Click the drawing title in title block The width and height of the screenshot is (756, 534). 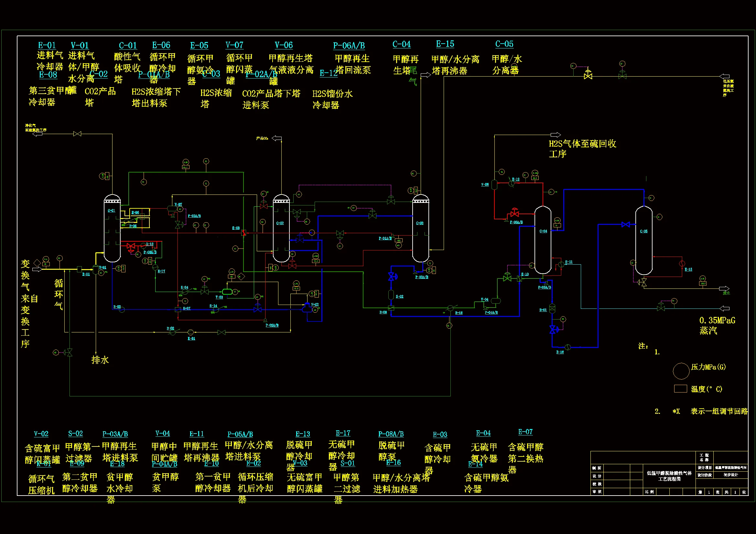pyautogui.click(x=669, y=476)
